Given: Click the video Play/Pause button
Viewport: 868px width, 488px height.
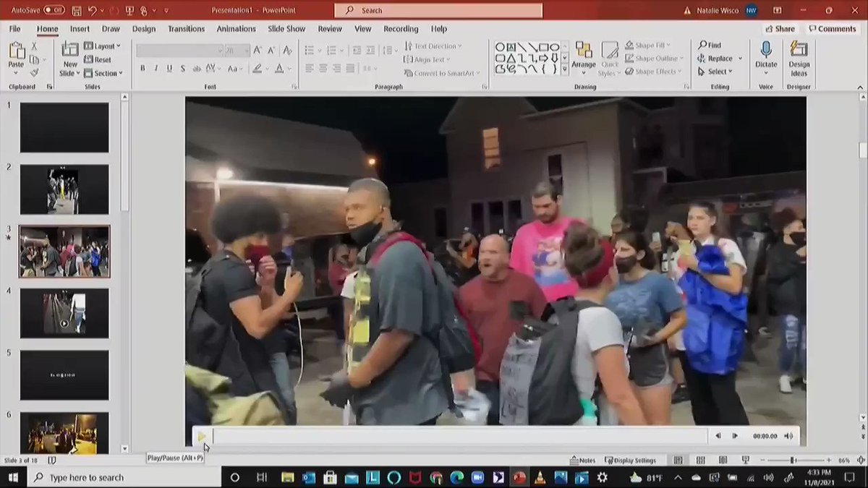Looking at the screenshot, I should (202, 437).
